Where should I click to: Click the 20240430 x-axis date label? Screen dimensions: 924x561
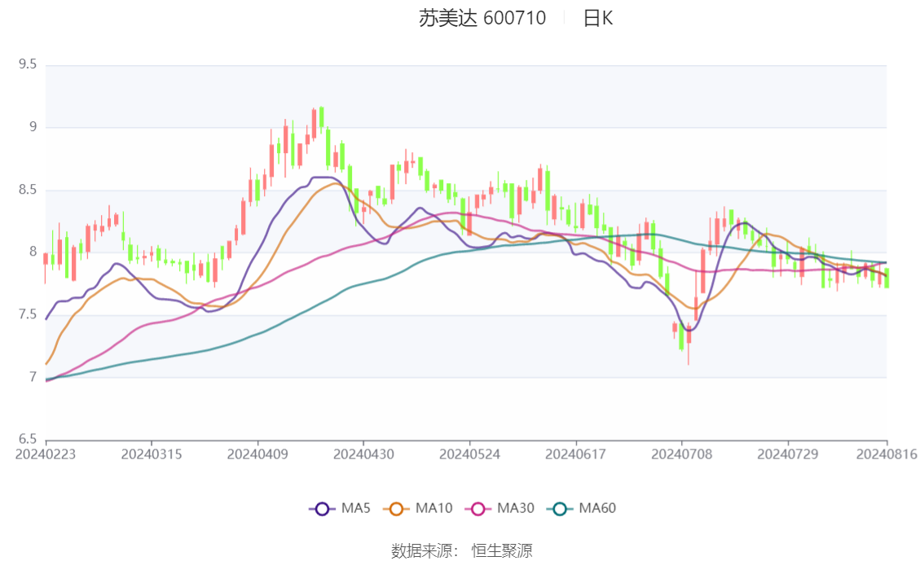tap(363, 454)
